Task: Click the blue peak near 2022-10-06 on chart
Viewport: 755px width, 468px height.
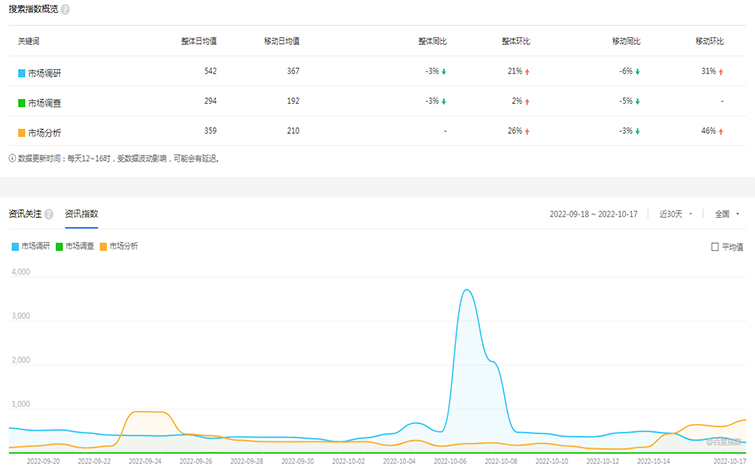Action: click(x=467, y=291)
